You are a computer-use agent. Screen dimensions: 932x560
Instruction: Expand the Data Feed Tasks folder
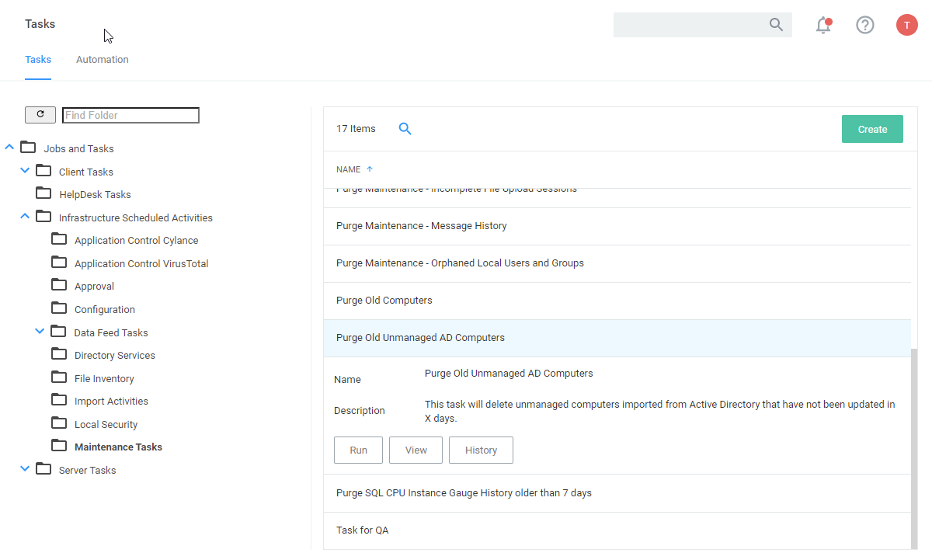(40, 332)
